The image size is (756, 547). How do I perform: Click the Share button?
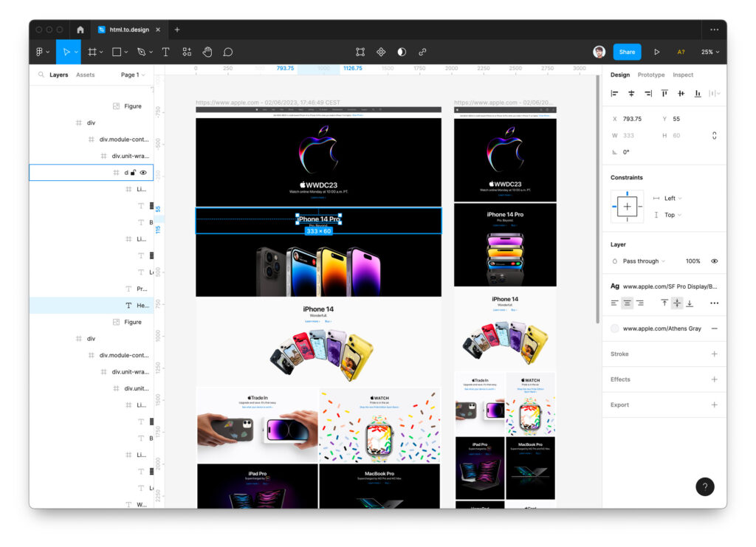(627, 52)
